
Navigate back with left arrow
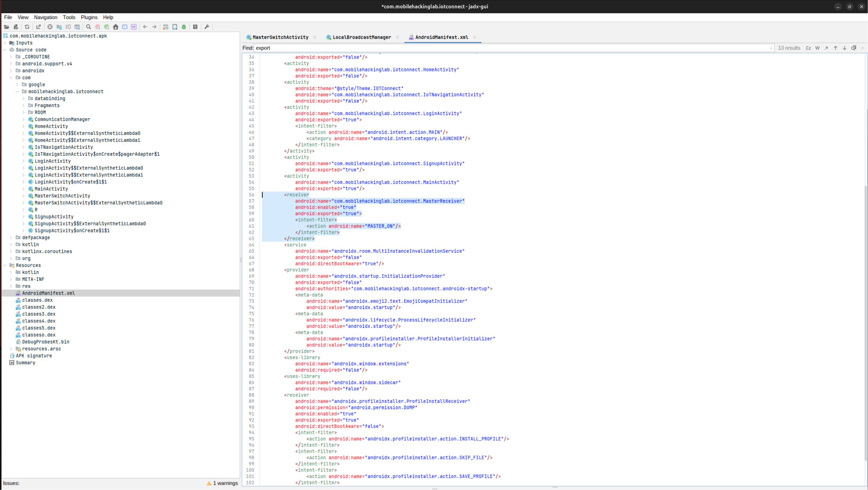145,27
